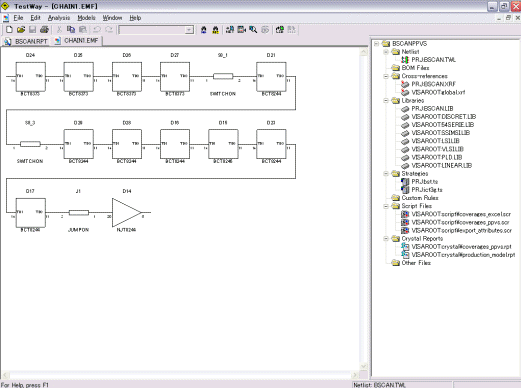This screenshot has width=521, height=388.
Task: Click the green-dot toolbar icon
Action: click(280, 30)
